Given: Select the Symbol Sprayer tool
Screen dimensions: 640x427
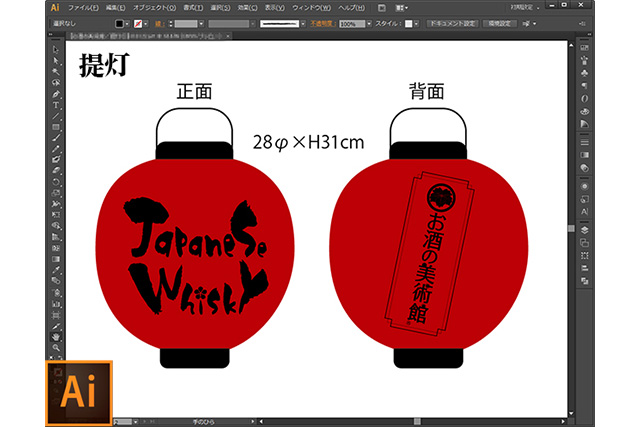Looking at the screenshot, I should 56,292.
